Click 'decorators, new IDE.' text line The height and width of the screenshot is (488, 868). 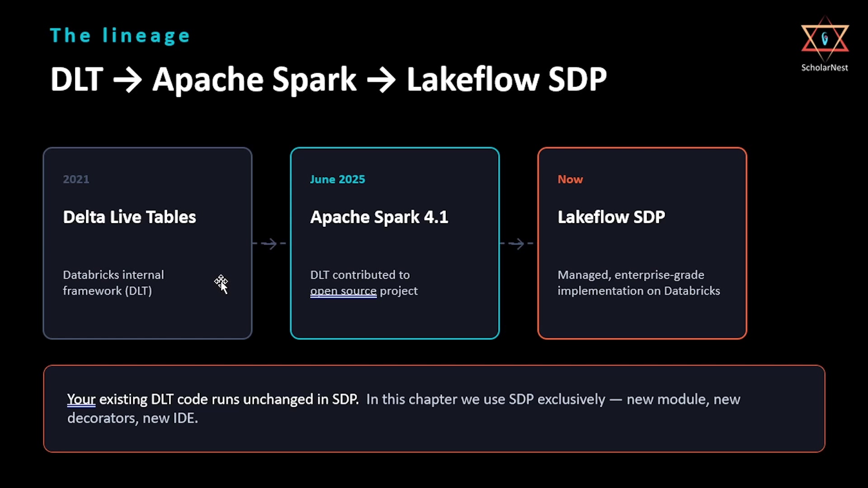point(132,418)
